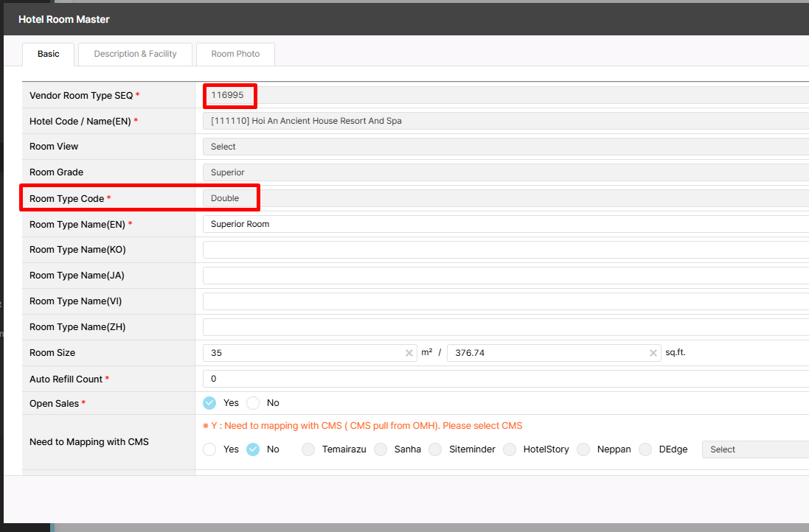Select the Sanha CMS option
This screenshot has width=809, height=532.
pyautogui.click(x=381, y=449)
